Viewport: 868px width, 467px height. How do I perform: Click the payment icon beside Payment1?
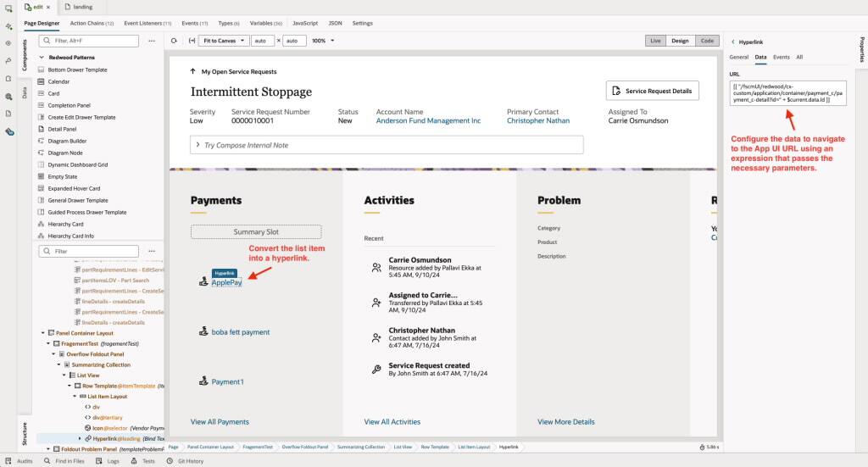[203, 381]
